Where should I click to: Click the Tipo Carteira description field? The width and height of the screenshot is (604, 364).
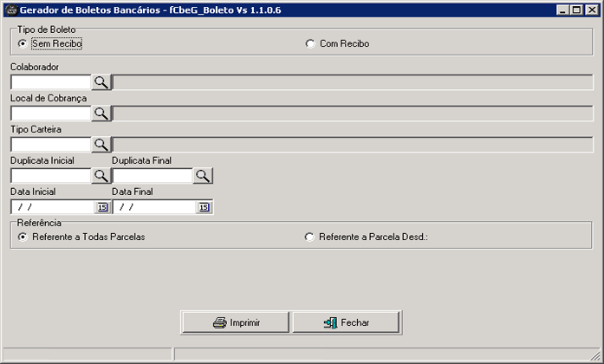tap(353, 145)
